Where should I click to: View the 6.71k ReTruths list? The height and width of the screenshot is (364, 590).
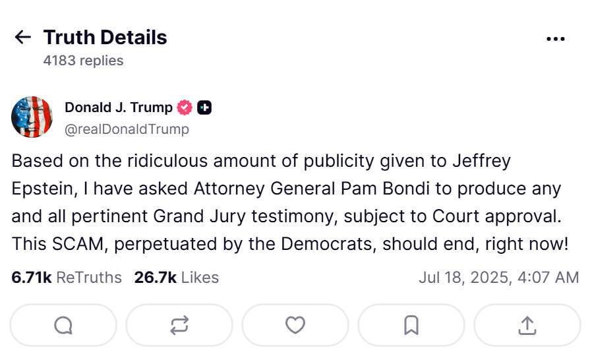tap(67, 278)
